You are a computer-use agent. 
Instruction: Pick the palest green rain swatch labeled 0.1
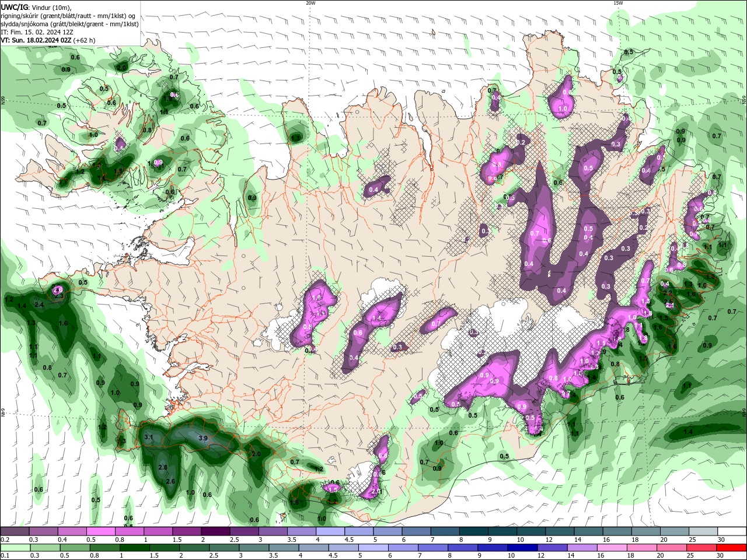pyautogui.click(x=15, y=548)
